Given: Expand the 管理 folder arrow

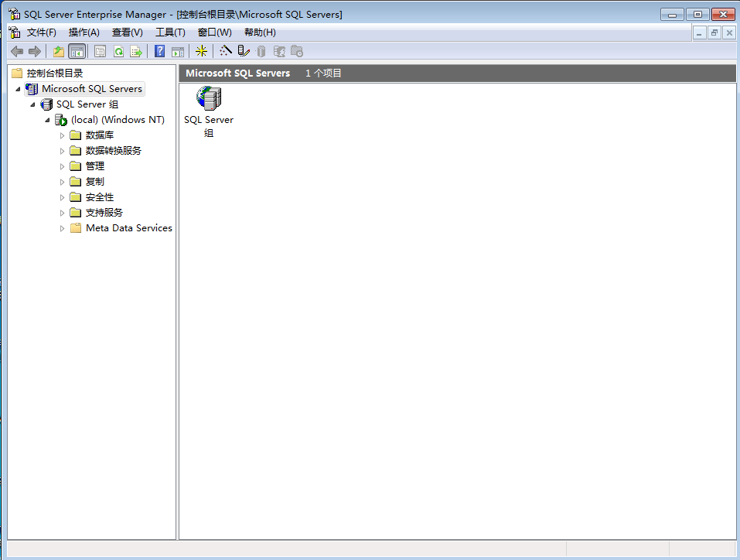Looking at the screenshot, I should click(62, 166).
